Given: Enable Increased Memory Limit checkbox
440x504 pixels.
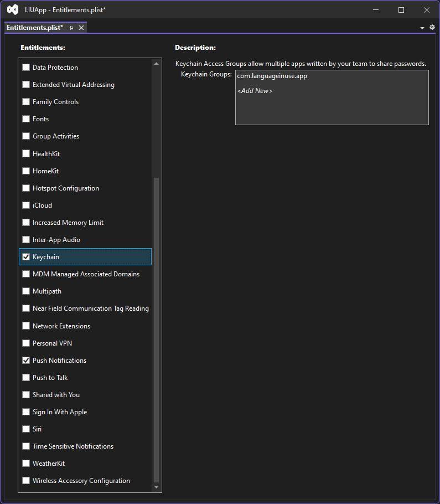Looking at the screenshot, I should (26, 223).
